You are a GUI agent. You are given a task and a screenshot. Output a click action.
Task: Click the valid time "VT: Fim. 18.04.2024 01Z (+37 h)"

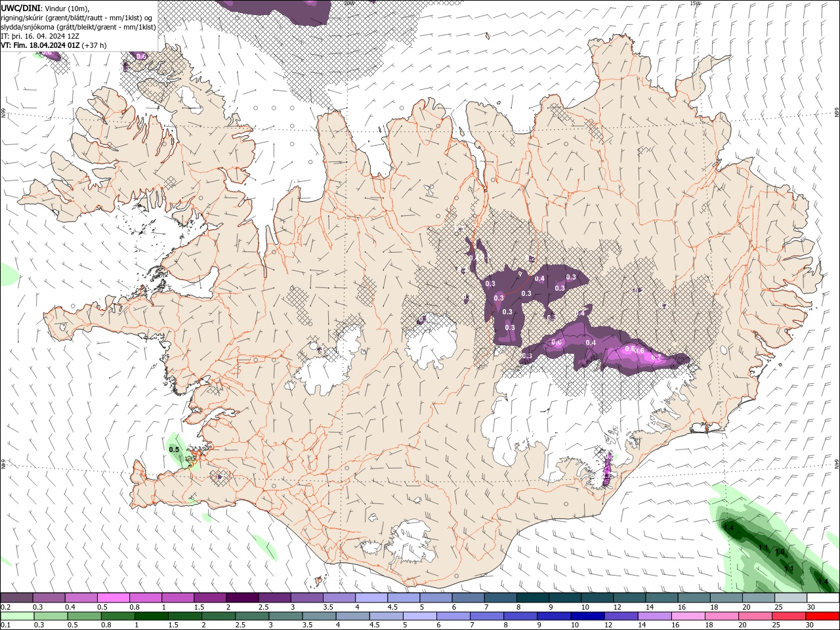[54, 45]
